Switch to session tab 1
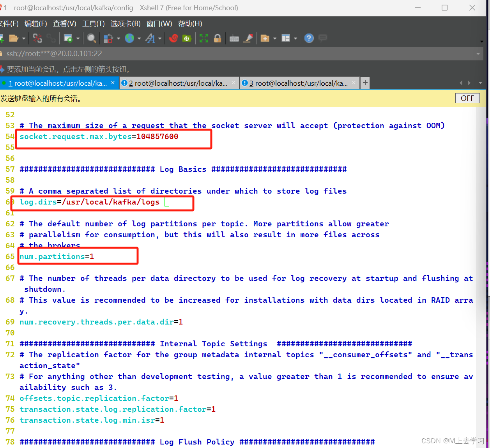Screen dimensions: 490x448 click(57, 83)
